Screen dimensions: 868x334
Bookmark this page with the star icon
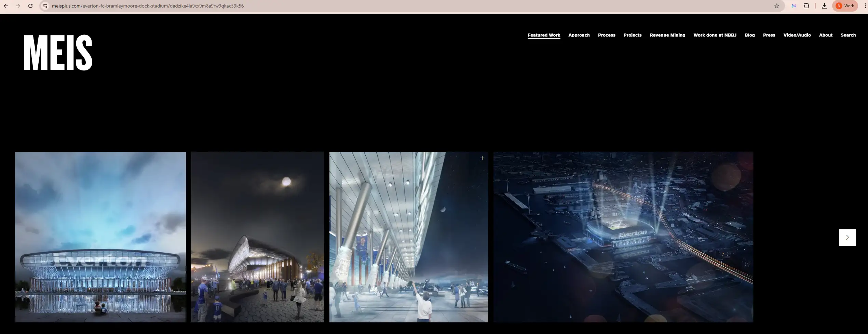point(777,6)
